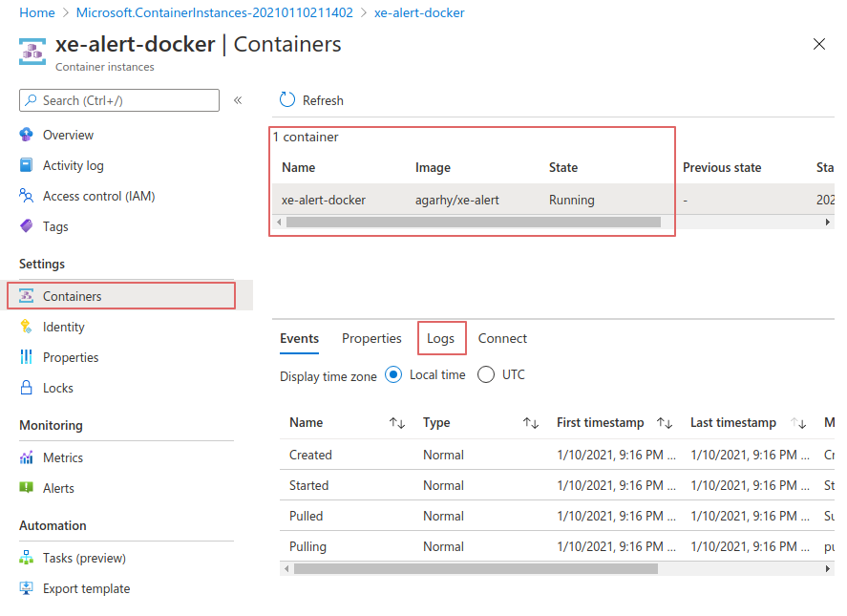The height and width of the screenshot is (616, 847).
Task: Sort events by Type column arrows
Action: tap(531, 423)
